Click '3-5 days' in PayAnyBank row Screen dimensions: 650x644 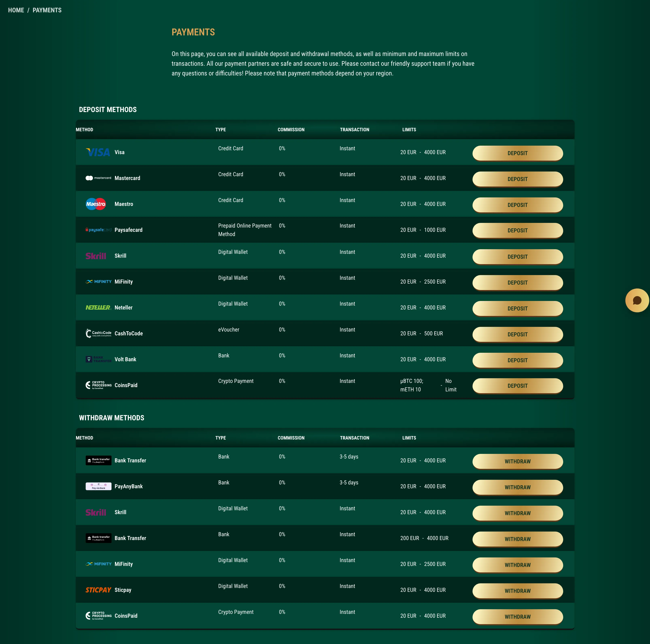[349, 483]
